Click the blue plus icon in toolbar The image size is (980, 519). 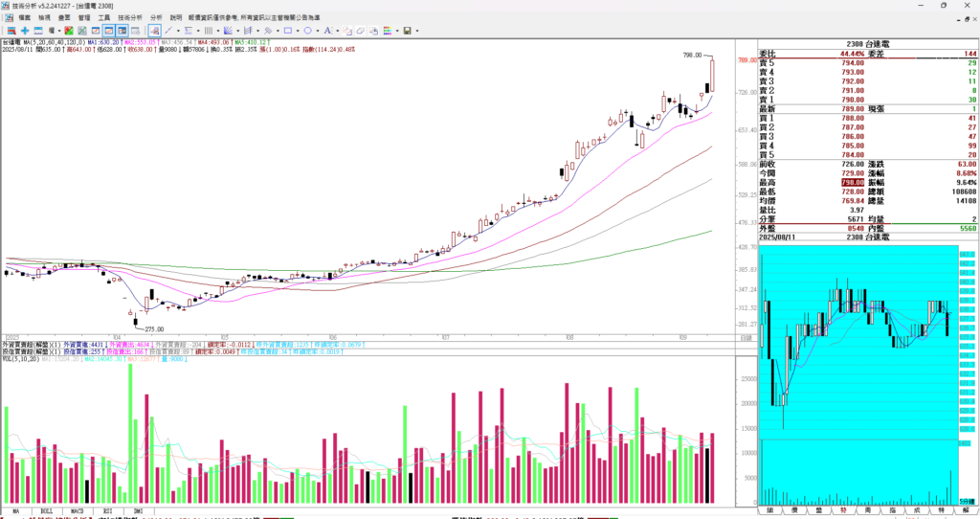pos(25,31)
